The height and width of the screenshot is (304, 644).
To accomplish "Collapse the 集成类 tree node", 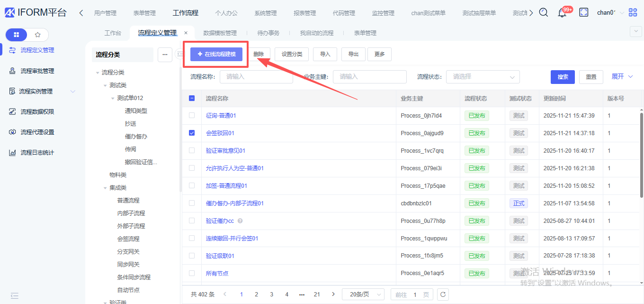I will (x=106, y=188).
